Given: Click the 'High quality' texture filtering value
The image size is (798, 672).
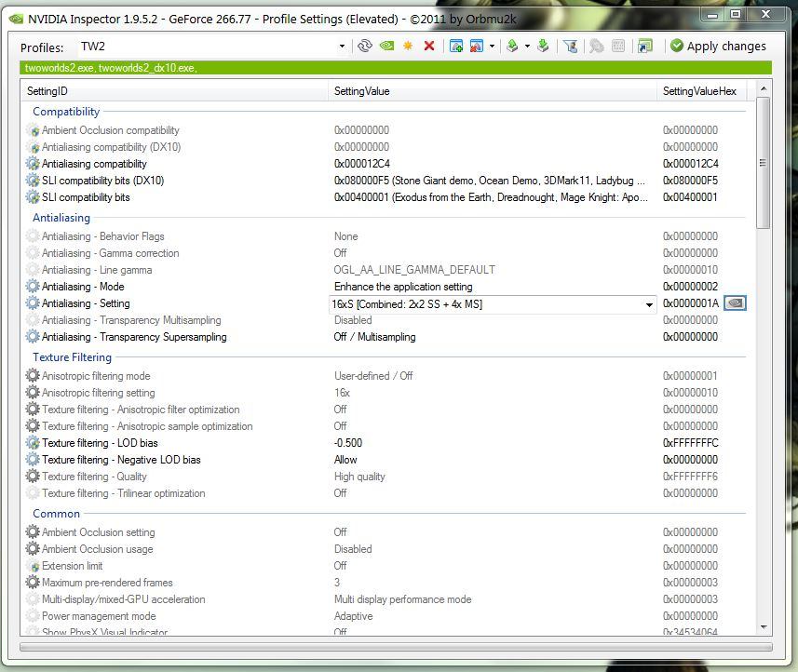Looking at the screenshot, I should [x=359, y=477].
